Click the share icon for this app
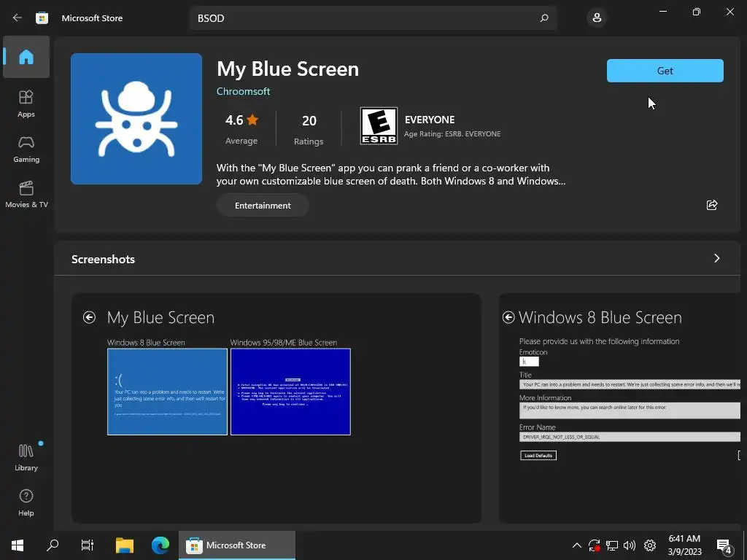The height and width of the screenshot is (560, 747). [712, 205]
